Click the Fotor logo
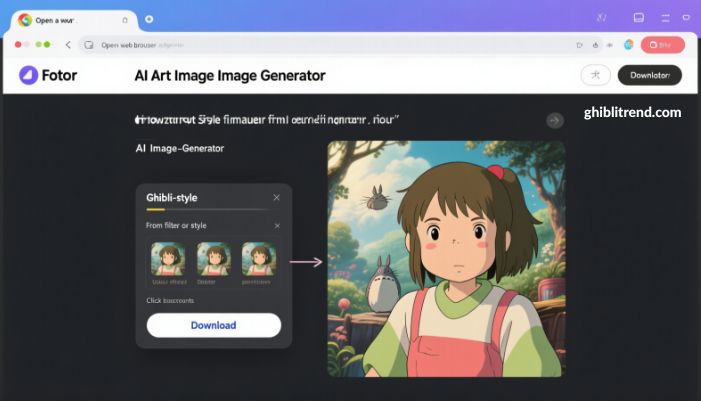This screenshot has height=401, width=701. tap(48, 75)
